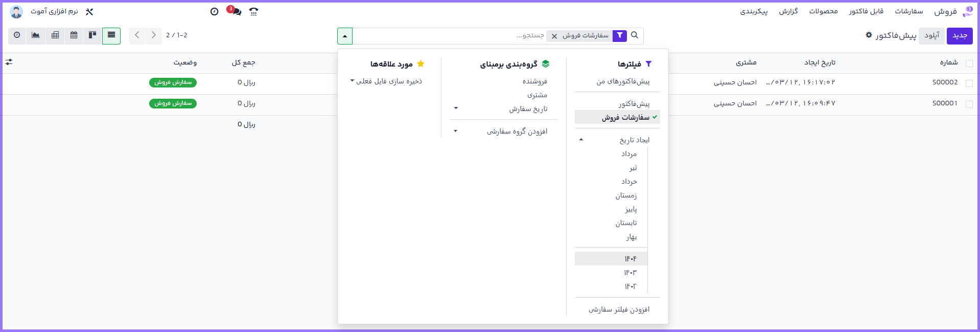Screen dimensions: 980x332
Task: Open the 'گزارش' menu
Action: (x=788, y=11)
